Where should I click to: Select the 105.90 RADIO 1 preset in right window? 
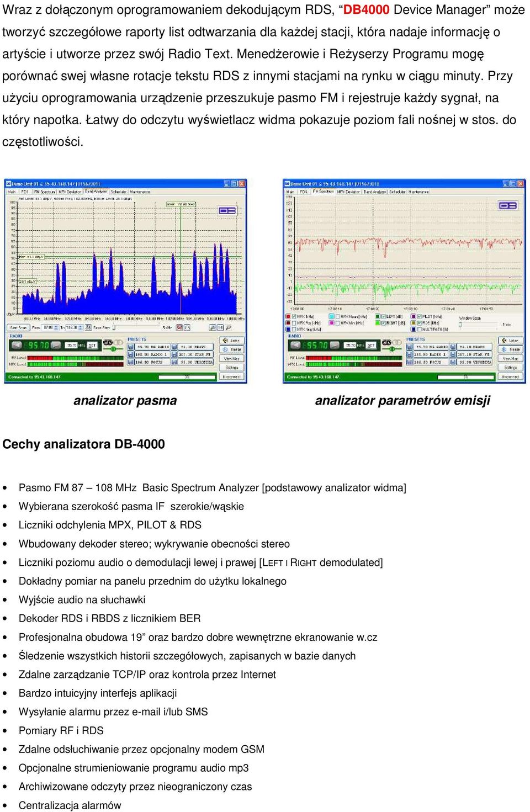tap(431, 354)
